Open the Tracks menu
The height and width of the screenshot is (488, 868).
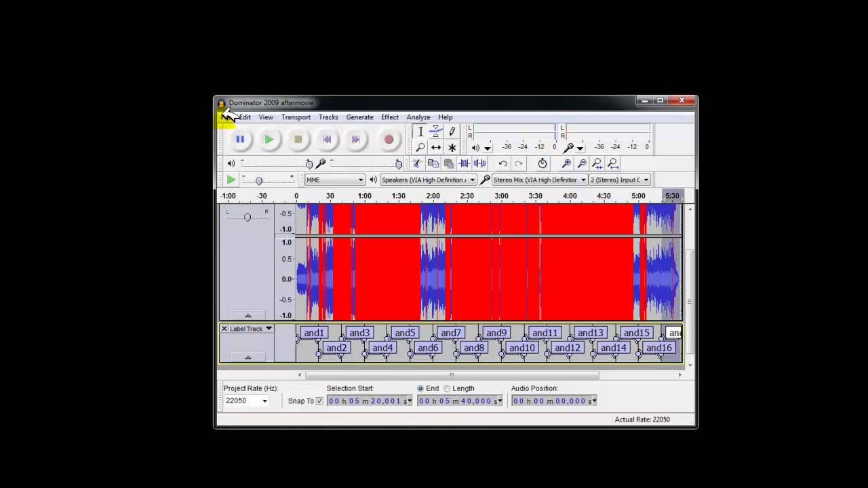pyautogui.click(x=328, y=117)
